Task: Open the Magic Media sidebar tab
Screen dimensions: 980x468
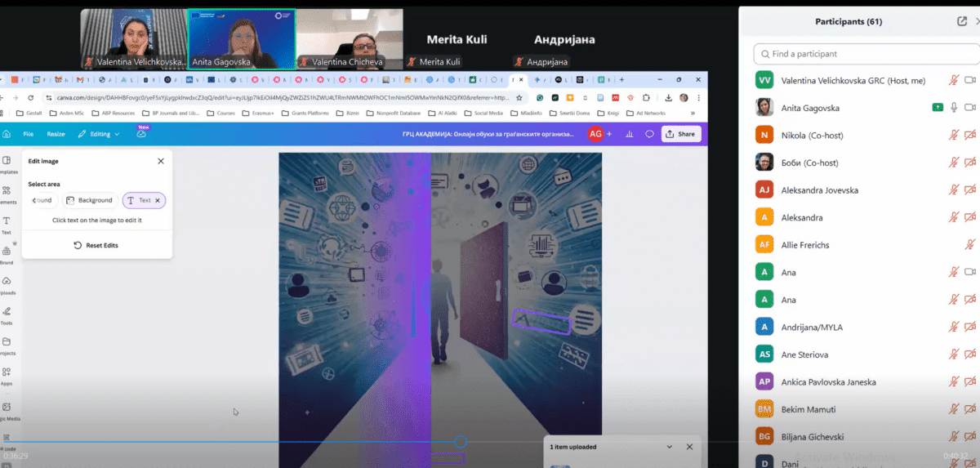Action: tap(7, 411)
